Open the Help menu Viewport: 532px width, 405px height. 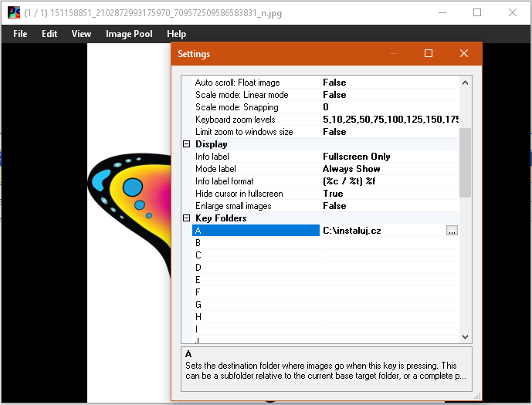(176, 34)
